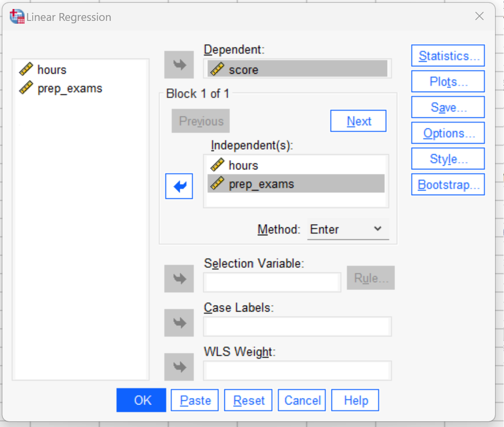Open the Plots dialog
Screen dimensions: 504x427
(x=447, y=81)
